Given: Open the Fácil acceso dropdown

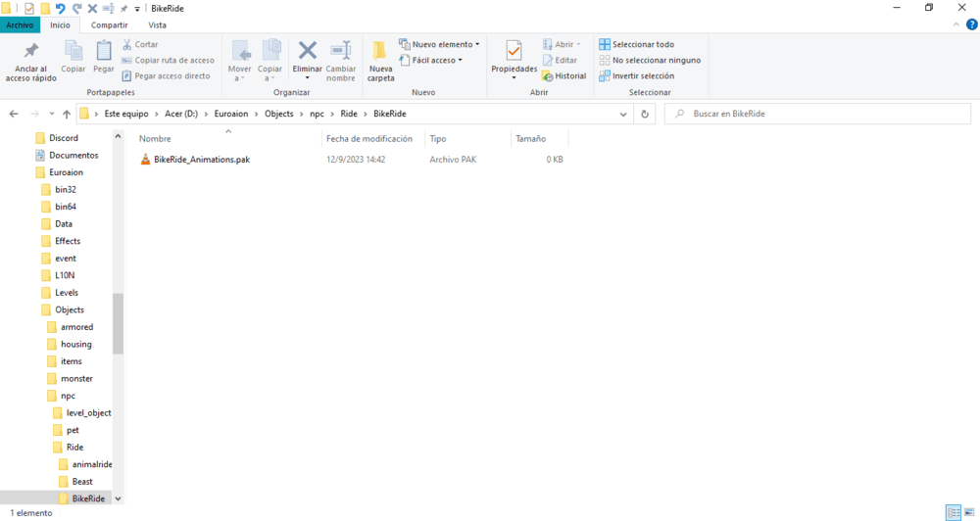Looking at the screenshot, I should (x=431, y=60).
